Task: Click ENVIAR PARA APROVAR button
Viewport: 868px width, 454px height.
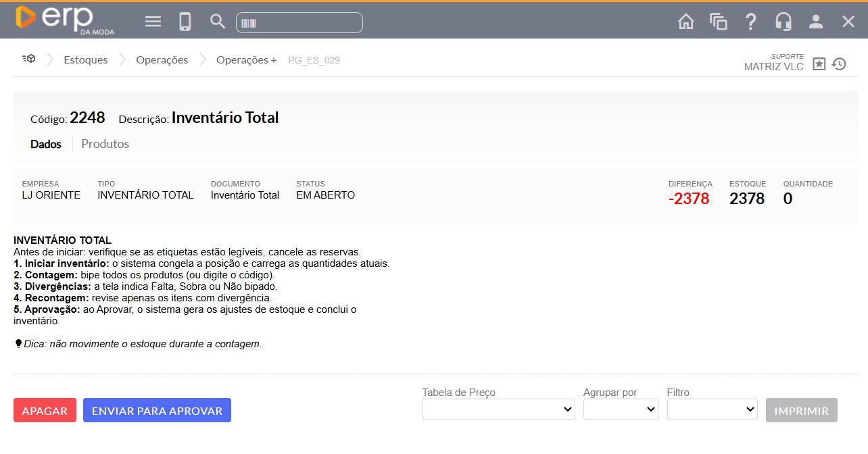Action: point(157,411)
